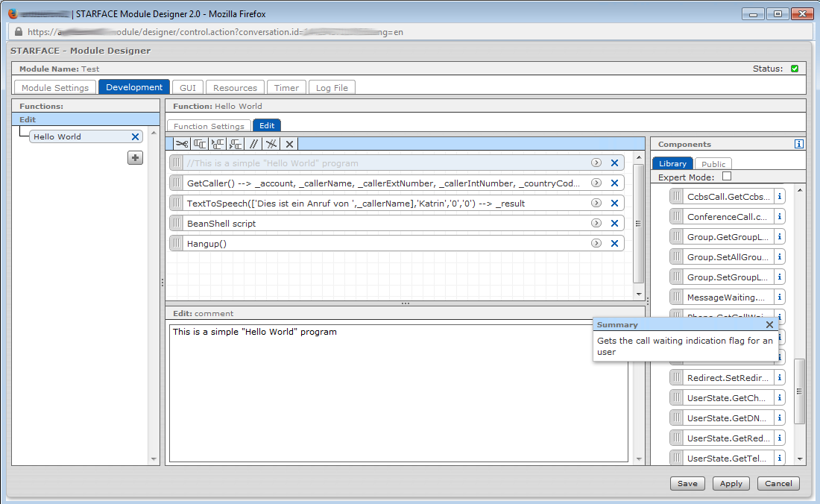Click the scissors cut icon in editor toolbar
The image size is (820, 504).
coord(182,144)
